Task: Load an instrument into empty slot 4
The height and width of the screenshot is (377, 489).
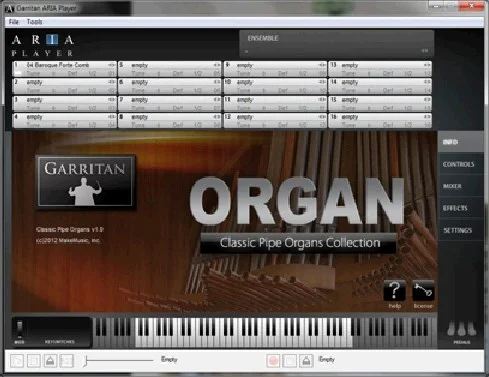Action: 34,117
